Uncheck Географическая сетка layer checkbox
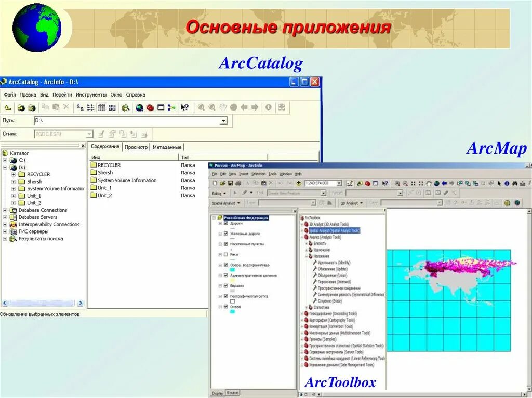Image resolution: width=532 pixels, height=398 pixels. coord(225,296)
